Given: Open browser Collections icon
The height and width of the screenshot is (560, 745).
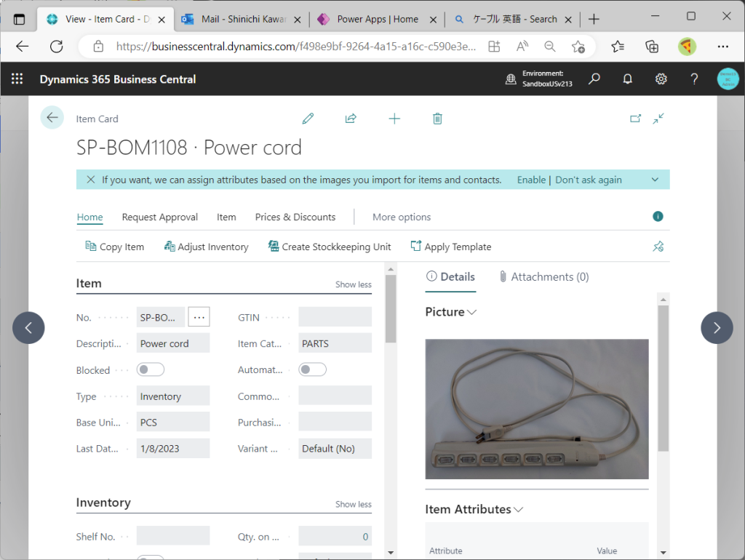Looking at the screenshot, I should coord(652,47).
